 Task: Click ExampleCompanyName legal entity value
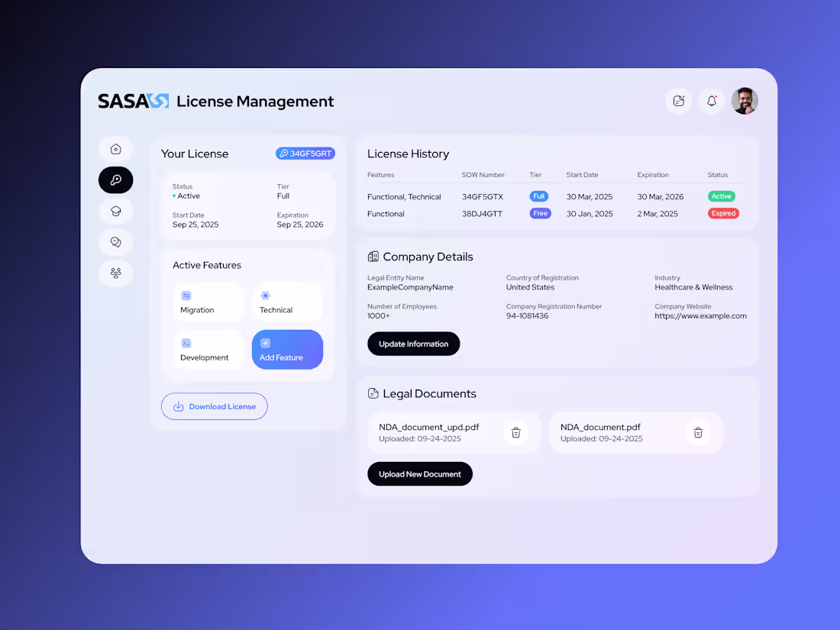coord(410,287)
